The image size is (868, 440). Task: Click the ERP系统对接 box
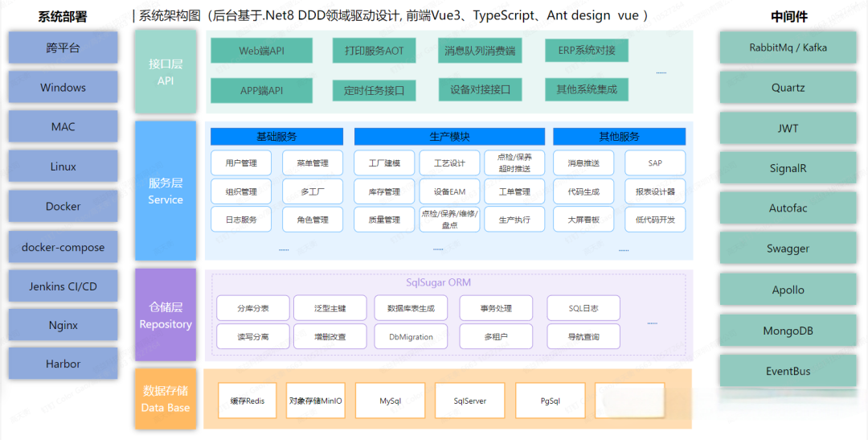pyautogui.click(x=587, y=51)
